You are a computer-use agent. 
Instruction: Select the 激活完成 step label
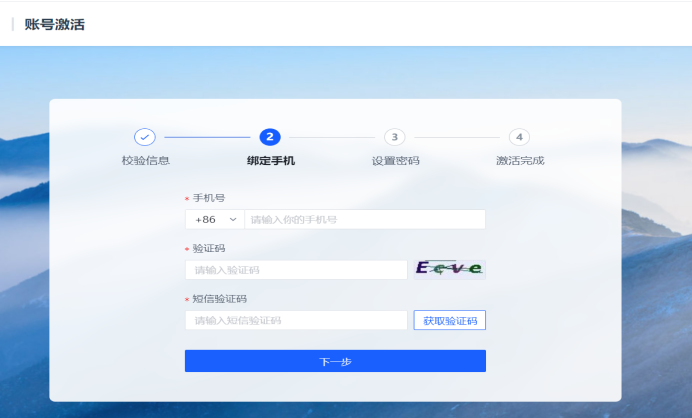[519, 160]
